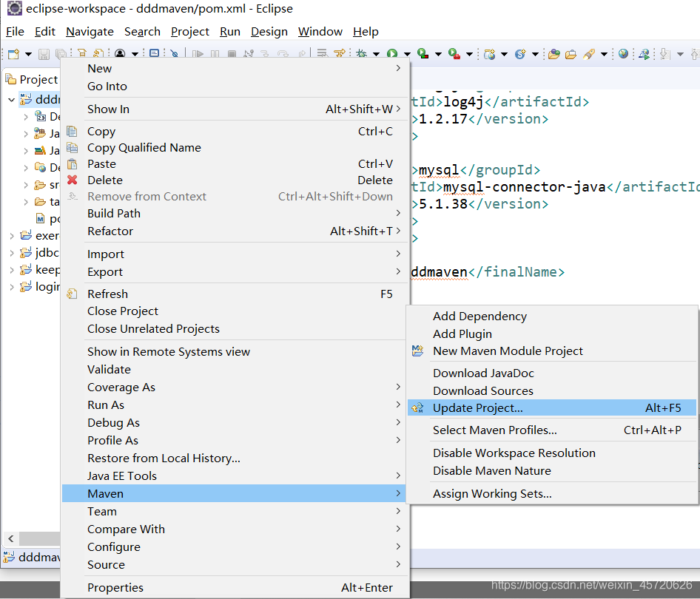Click the Save disk icon in the toolbar
The width and height of the screenshot is (700, 599).
[44, 55]
